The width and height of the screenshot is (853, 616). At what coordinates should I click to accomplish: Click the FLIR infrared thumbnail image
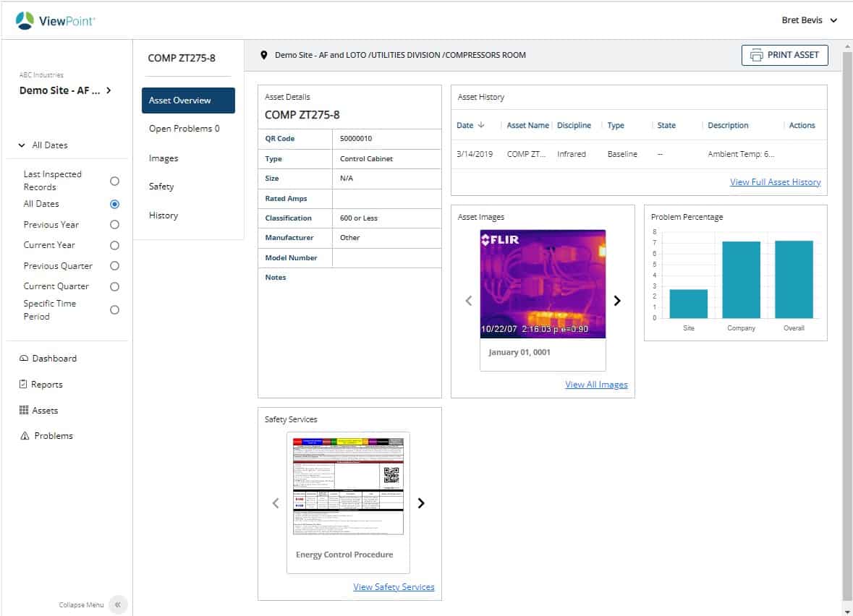(543, 284)
